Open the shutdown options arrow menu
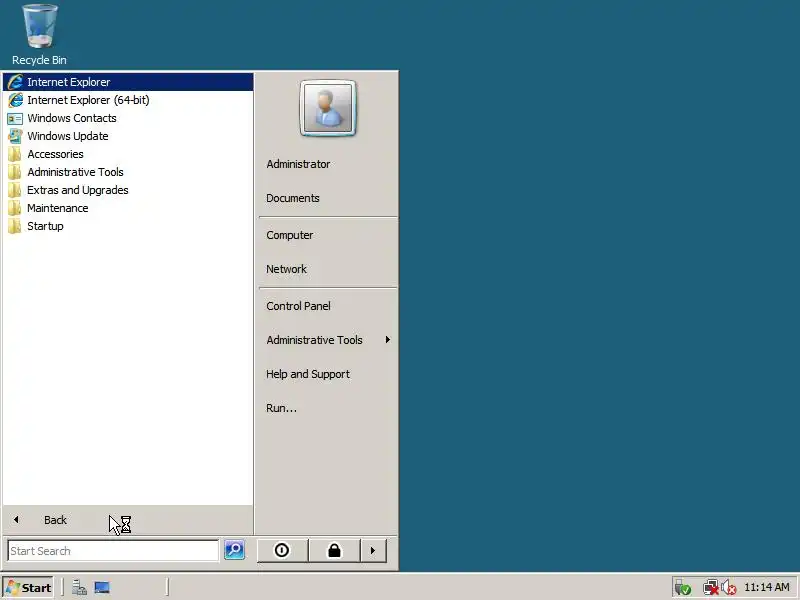Screen dimensions: 800x600 click(373, 551)
